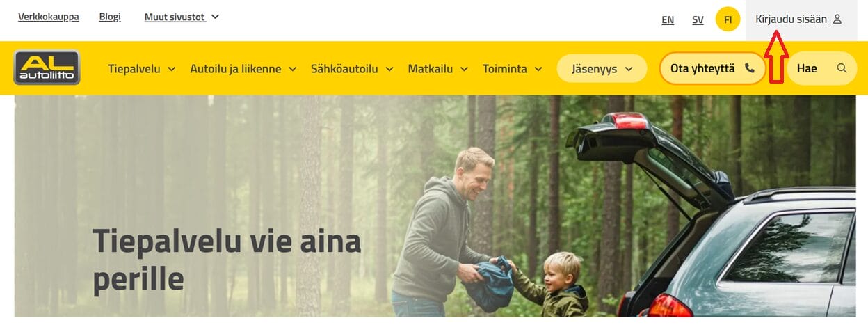868x325 pixels.
Task: Expand the Tiepalvelu menu chevron
Action: click(x=172, y=69)
